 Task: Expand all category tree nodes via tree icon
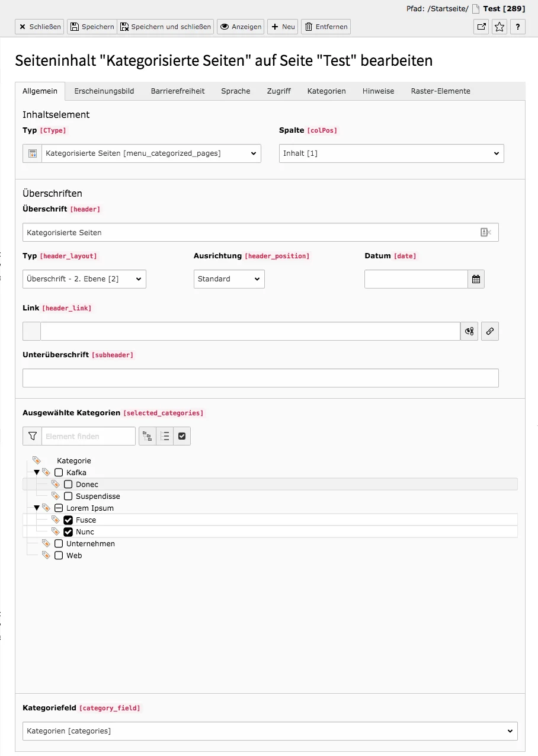coord(147,436)
